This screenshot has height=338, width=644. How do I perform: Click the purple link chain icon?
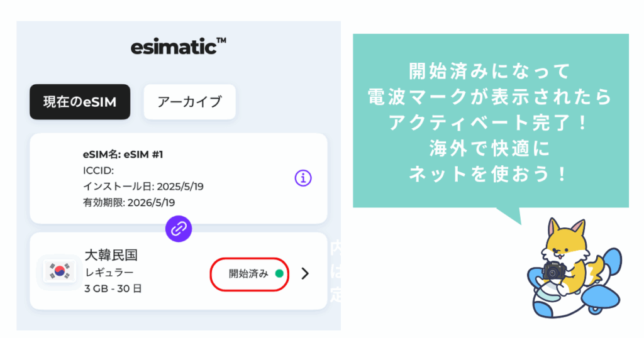coord(179,229)
